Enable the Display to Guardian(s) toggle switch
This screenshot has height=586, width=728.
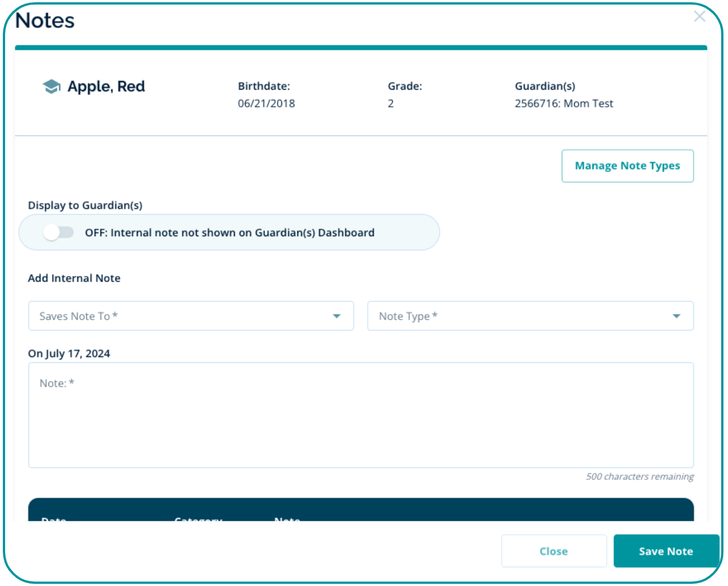59,233
